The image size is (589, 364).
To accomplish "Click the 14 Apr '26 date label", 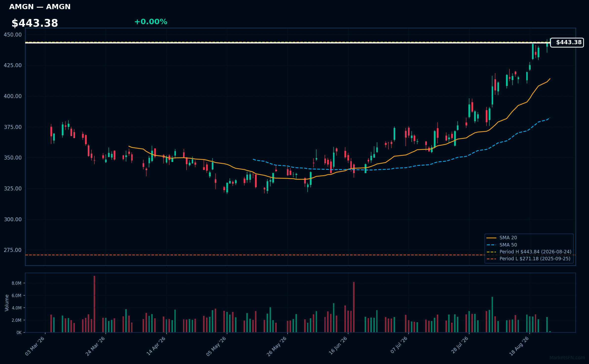I will click(156, 346).
